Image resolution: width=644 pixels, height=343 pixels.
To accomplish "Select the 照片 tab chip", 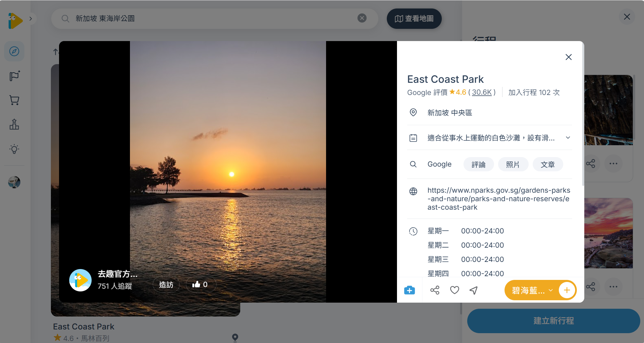I will [513, 165].
